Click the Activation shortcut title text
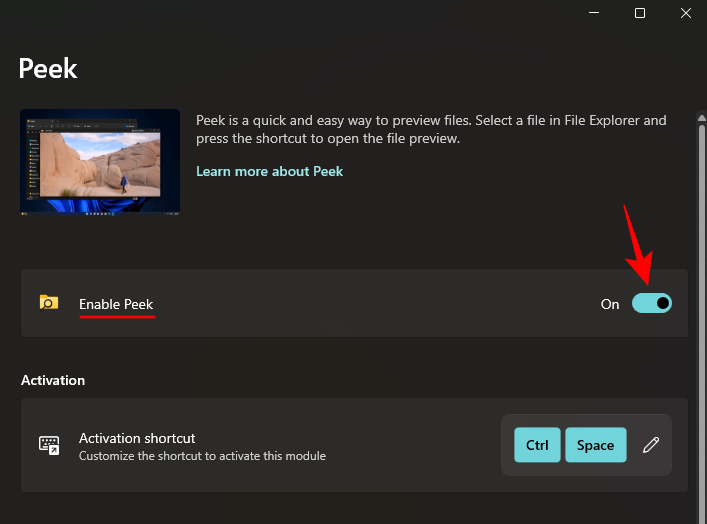 (137, 438)
